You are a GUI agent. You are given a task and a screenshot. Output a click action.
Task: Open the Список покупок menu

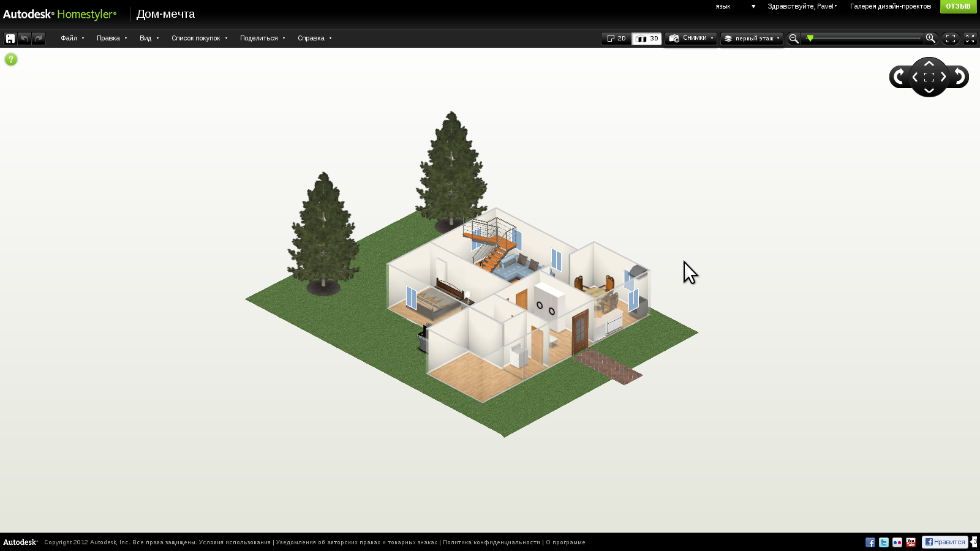tap(199, 39)
